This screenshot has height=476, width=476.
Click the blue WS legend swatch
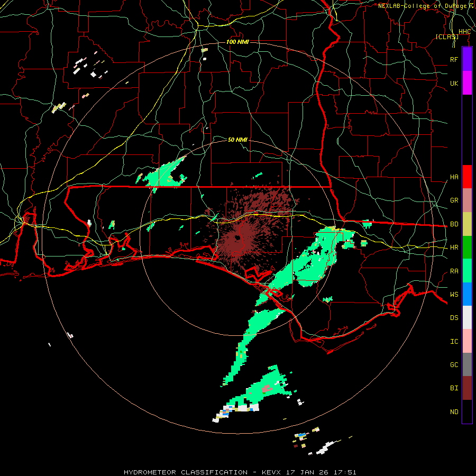[x=467, y=294]
